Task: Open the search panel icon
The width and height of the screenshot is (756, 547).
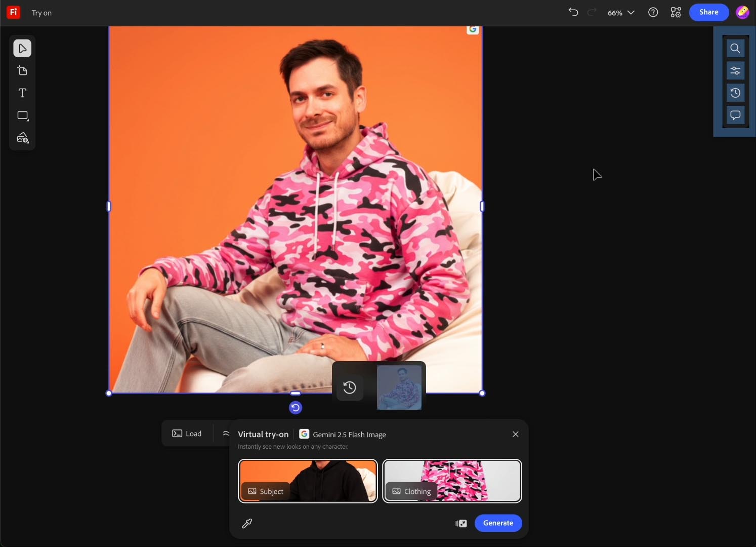Action: [735, 49]
